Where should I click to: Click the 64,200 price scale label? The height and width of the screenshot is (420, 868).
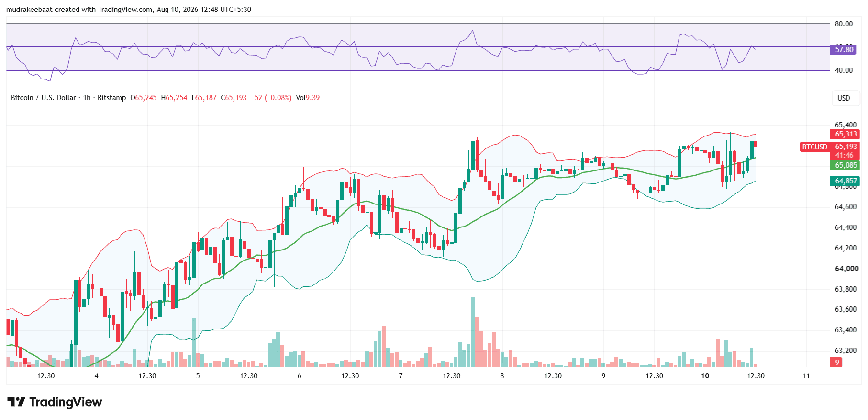[x=846, y=248]
